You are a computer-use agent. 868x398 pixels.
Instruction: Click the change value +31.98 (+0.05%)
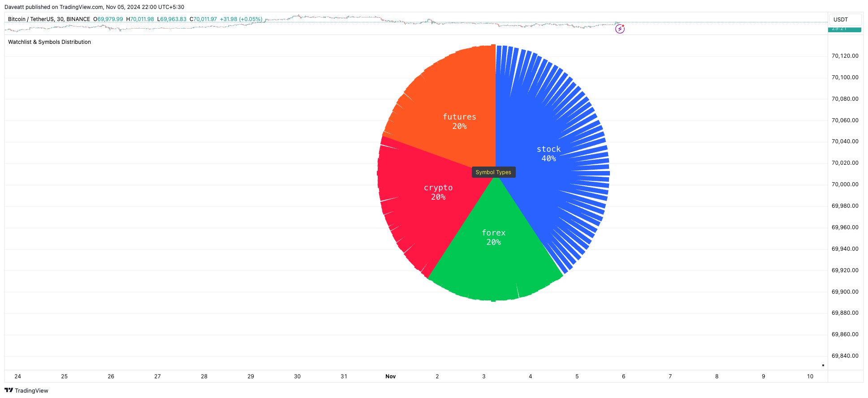point(241,19)
